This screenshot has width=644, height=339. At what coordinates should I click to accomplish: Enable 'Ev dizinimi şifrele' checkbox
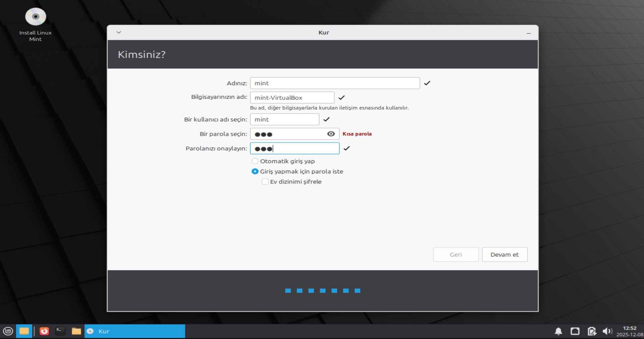[x=265, y=182]
